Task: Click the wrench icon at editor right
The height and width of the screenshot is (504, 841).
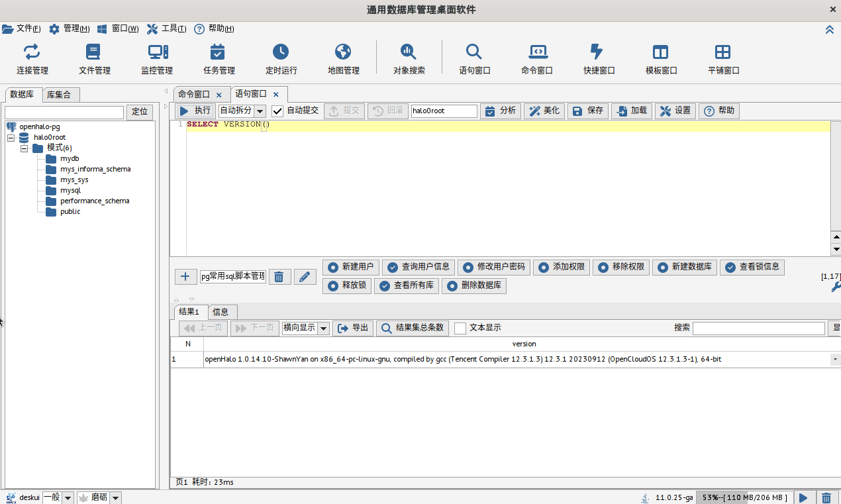Action: 836,287
